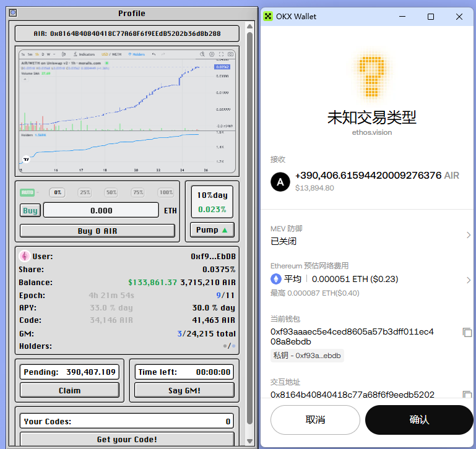Click OKX Wallet logo icon
Viewport: 476px width, 449px height.
point(268,16)
